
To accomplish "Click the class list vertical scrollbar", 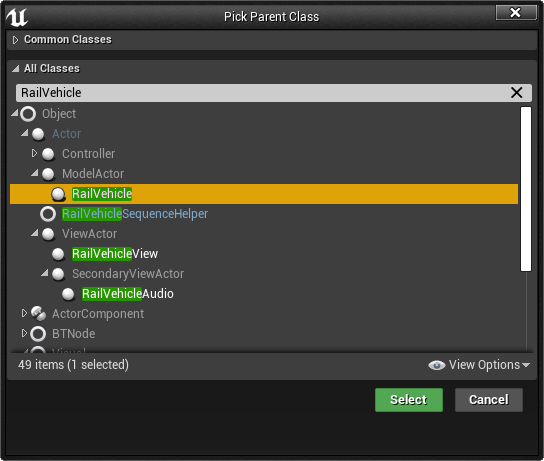I will [x=526, y=189].
